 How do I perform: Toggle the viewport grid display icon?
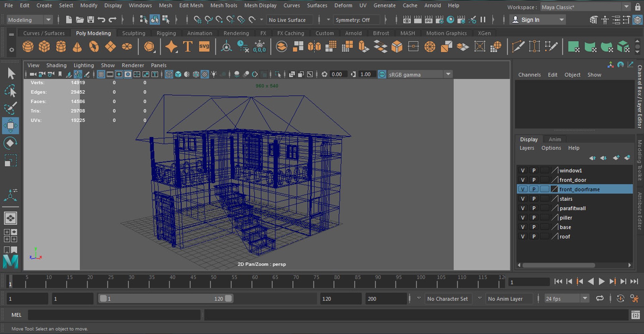tap(101, 74)
